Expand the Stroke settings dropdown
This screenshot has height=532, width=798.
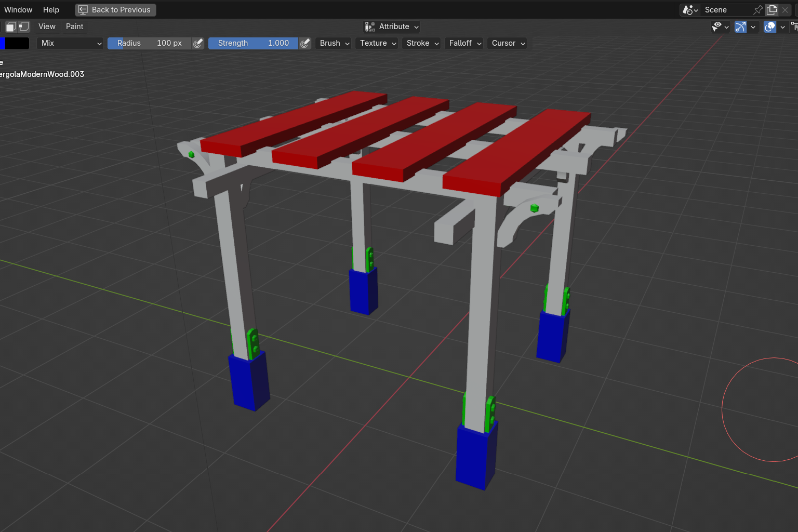coord(422,43)
